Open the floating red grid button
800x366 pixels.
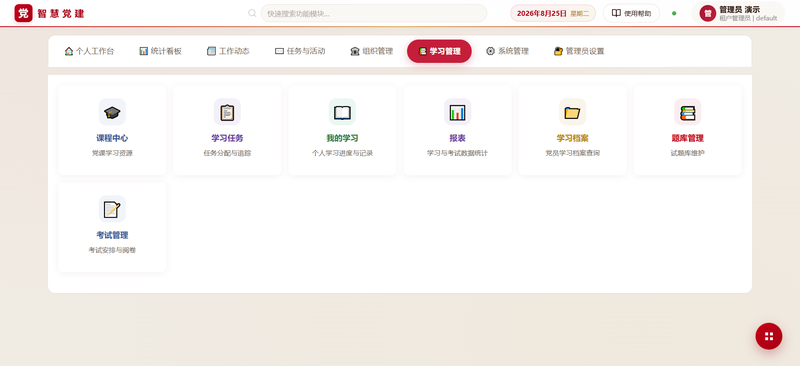769,336
